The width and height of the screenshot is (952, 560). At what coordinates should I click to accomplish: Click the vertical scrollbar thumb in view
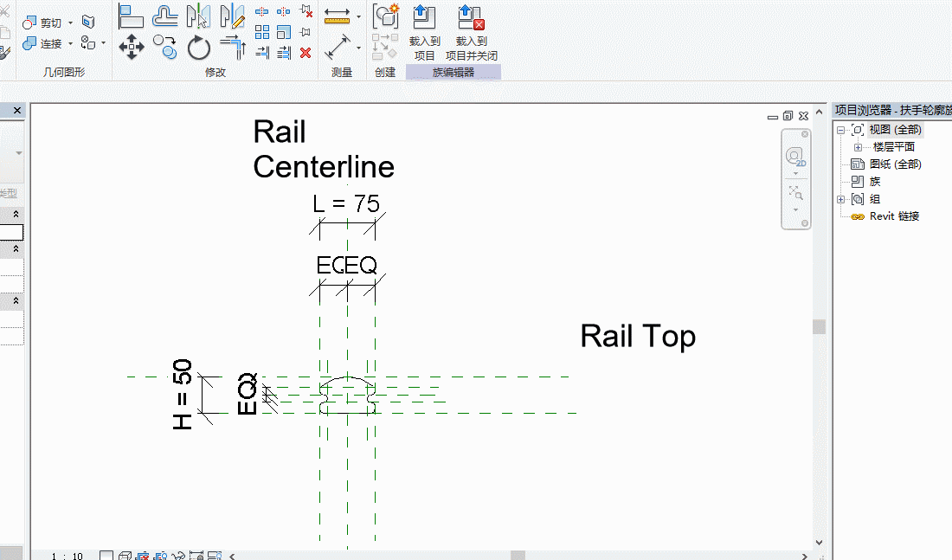819,327
